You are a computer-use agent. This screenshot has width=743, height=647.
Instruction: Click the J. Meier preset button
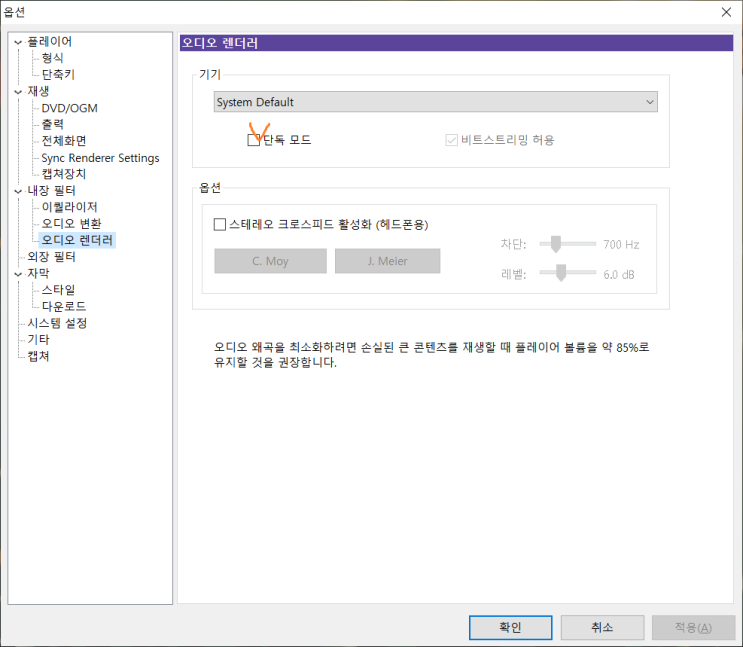tap(387, 261)
